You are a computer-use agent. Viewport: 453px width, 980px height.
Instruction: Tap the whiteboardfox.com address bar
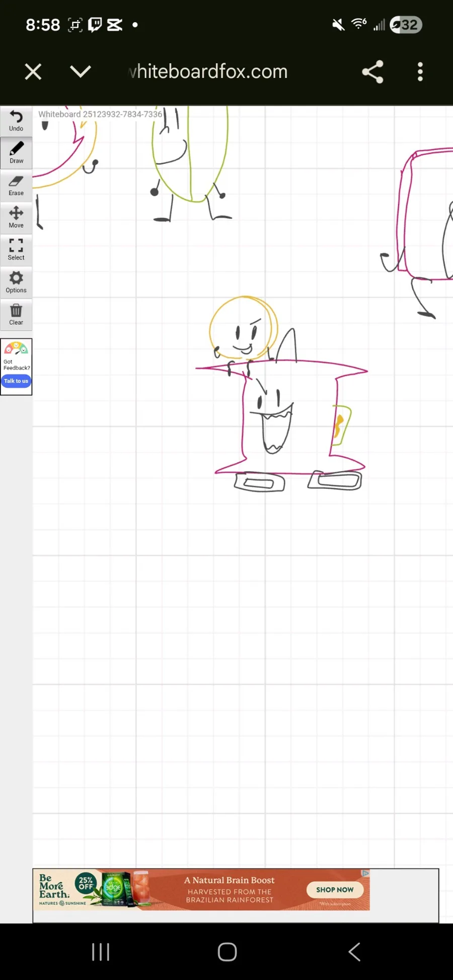click(208, 72)
